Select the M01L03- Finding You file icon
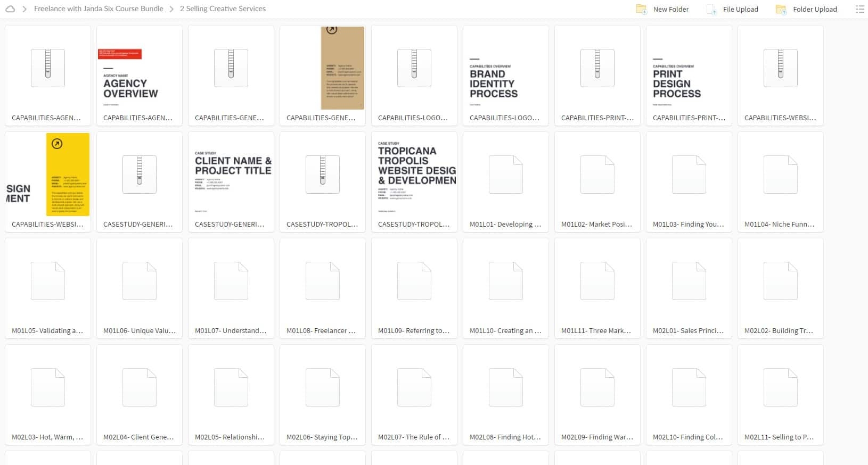Image resolution: width=868 pixels, height=465 pixels. tap(689, 175)
